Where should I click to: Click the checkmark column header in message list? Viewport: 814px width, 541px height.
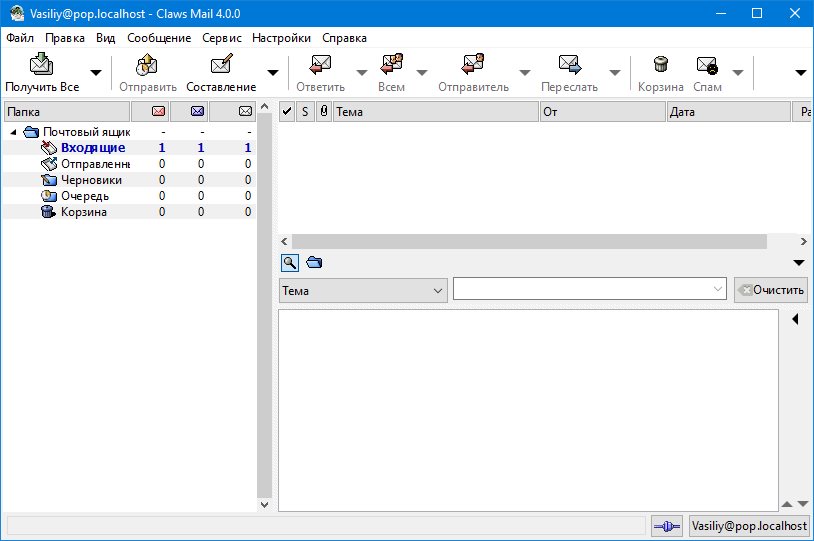click(287, 112)
